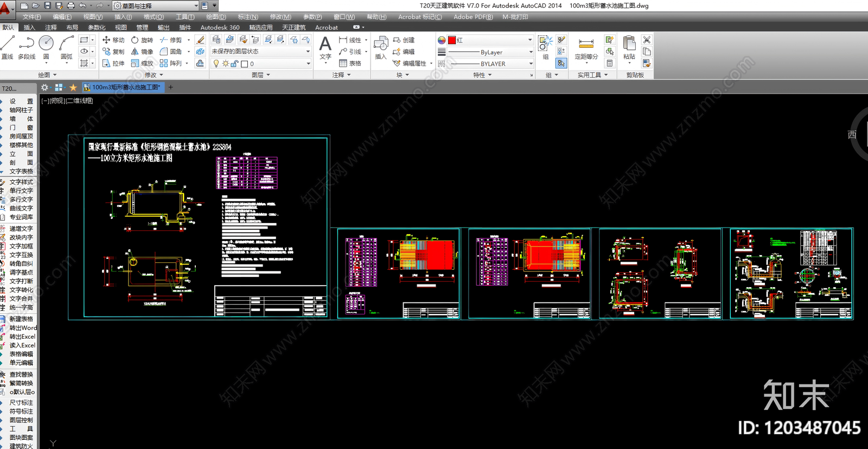Open the 格式(O) menu
Screen dimensions: 868x449
(x=154, y=17)
